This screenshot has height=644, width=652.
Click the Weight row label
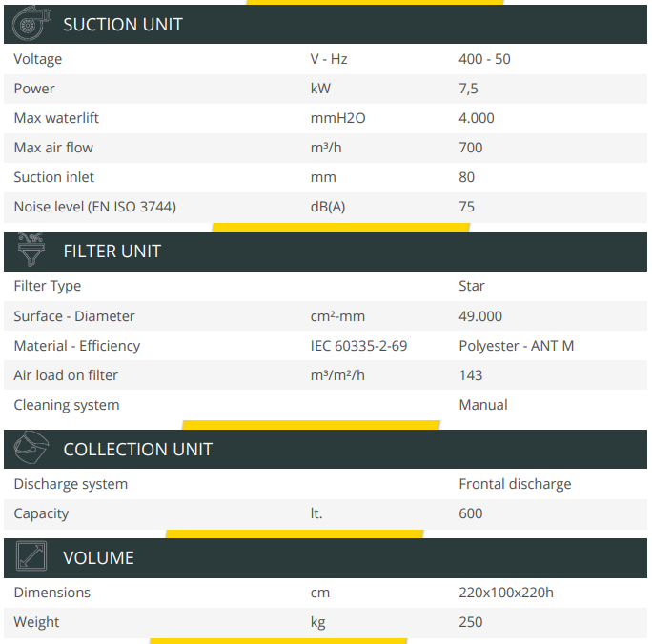pyautogui.click(x=36, y=622)
